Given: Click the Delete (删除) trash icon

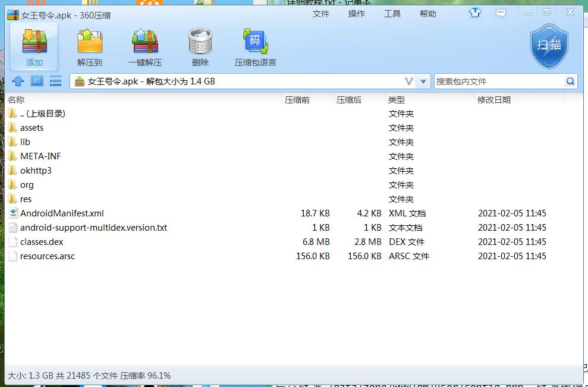Looking at the screenshot, I should pyautogui.click(x=200, y=42).
